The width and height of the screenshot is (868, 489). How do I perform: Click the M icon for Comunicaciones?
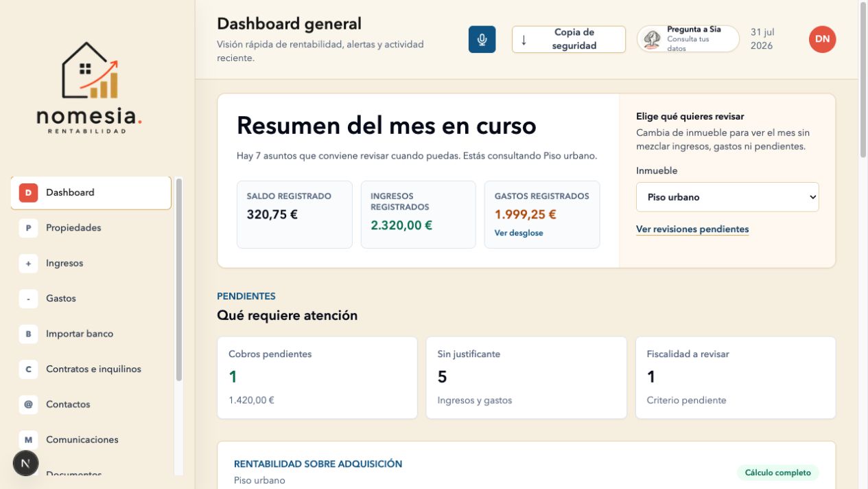point(28,440)
